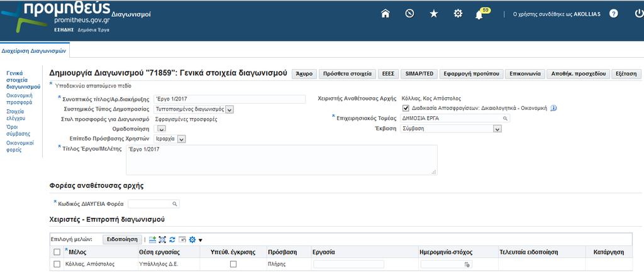Open settings gear in top header
This screenshot has height=275, width=644.
click(458, 14)
